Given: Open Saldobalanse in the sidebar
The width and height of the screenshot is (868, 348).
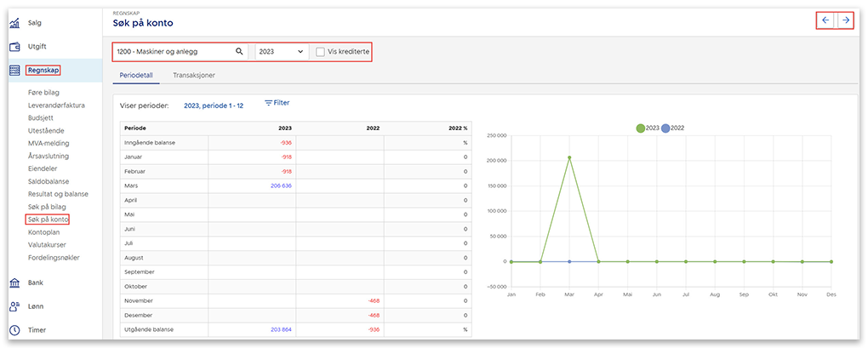Looking at the screenshot, I should [49, 181].
